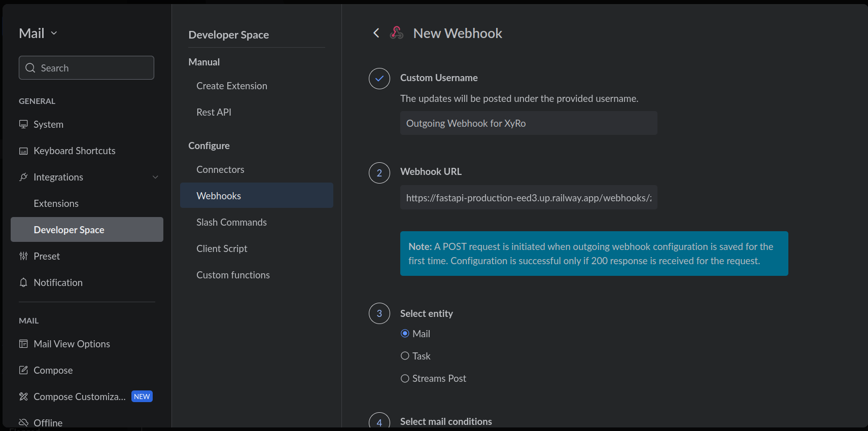Click the Compose Customization tools icon

click(23, 397)
